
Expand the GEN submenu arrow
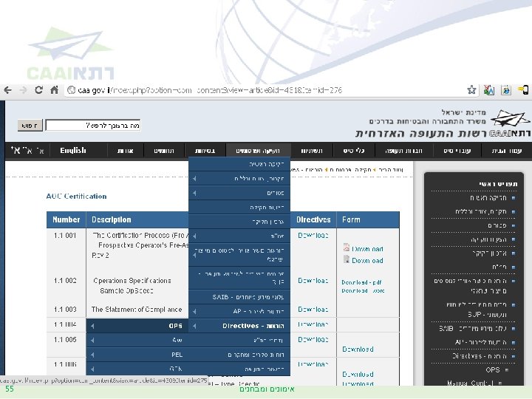point(92,369)
